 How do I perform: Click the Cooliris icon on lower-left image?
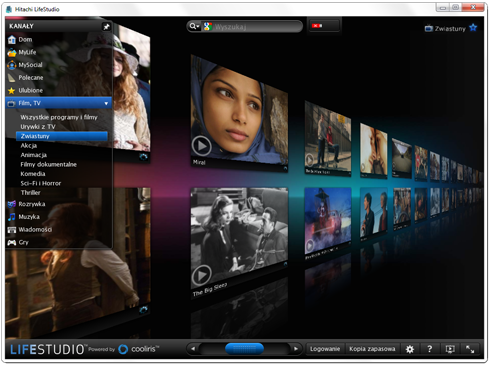click(x=143, y=310)
